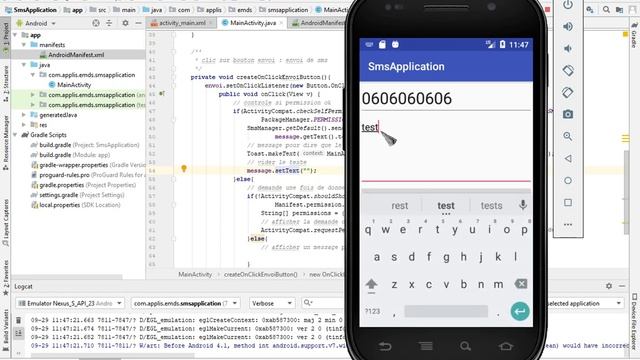
Task: Click the editor vertical scrollbar thumb
Action: (626, 192)
